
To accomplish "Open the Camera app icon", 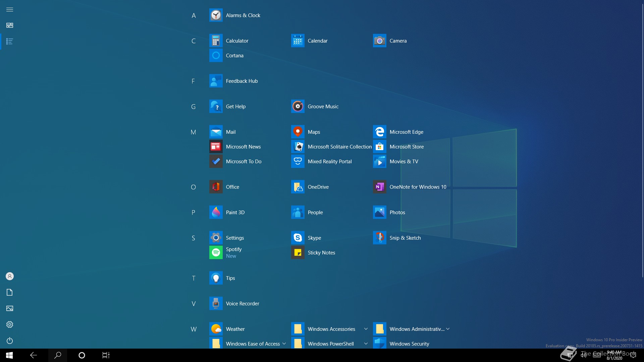I will (x=379, y=41).
